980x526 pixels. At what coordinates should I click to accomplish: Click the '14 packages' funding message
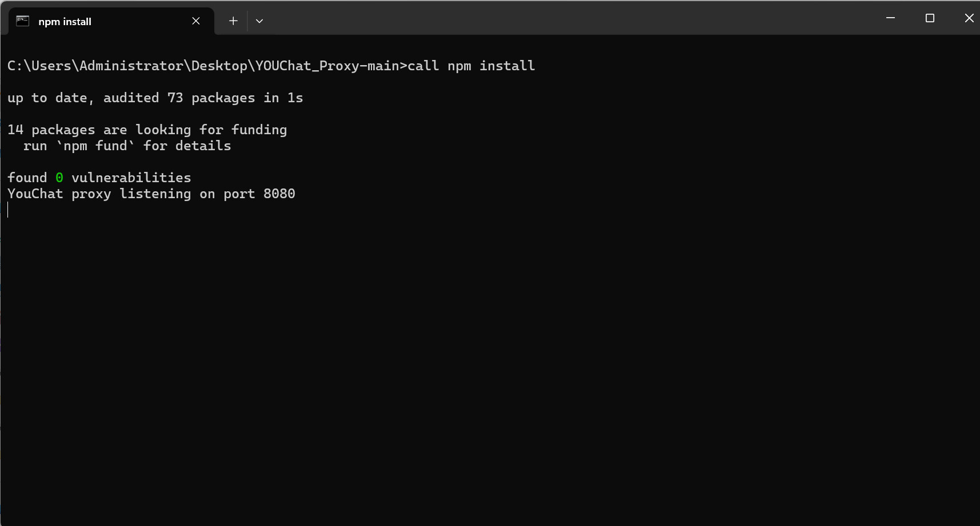51,130
